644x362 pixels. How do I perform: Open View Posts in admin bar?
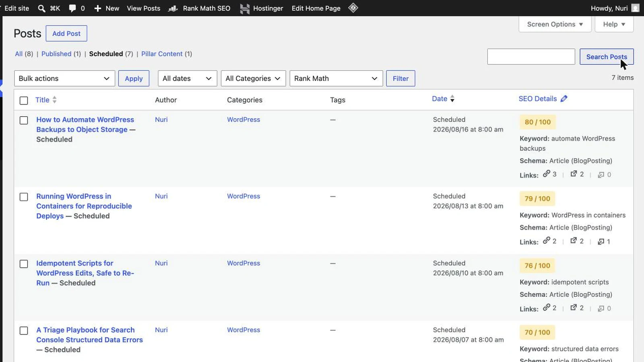(143, 8)
